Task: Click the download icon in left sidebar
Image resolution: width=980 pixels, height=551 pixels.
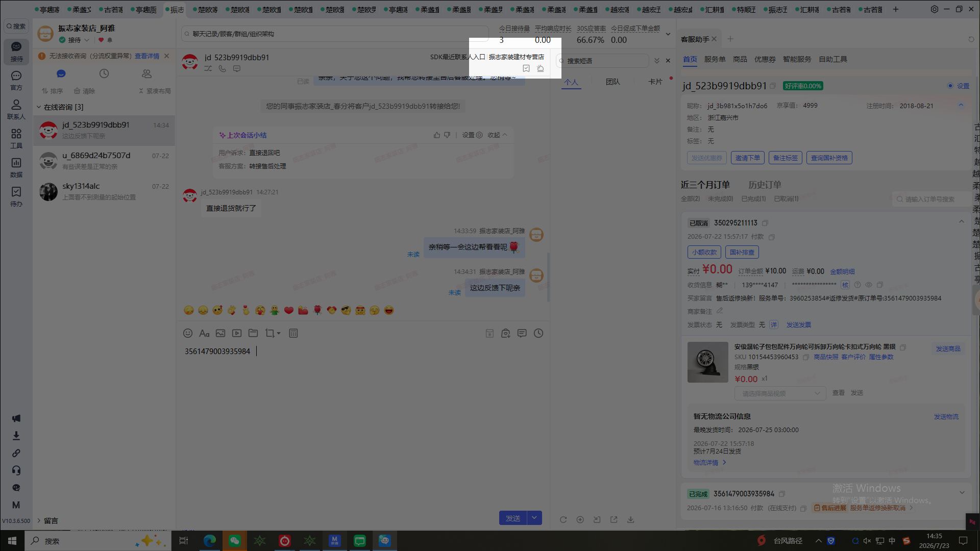Action: [x=16, y=436]
